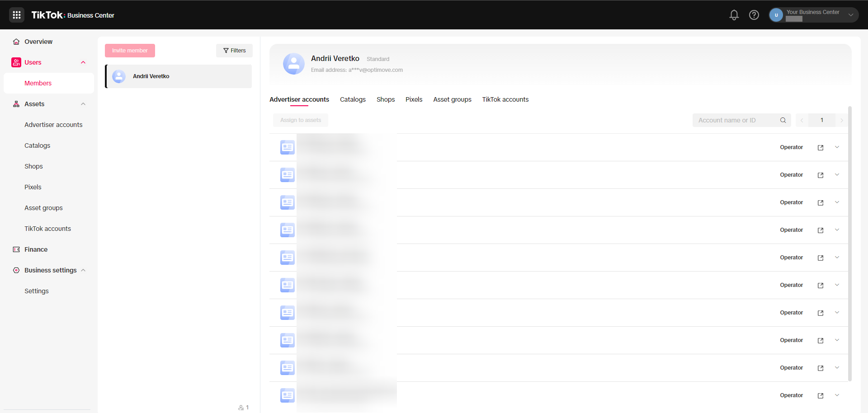Switch to the TikTok accounts tab
868x413 pixels.
(505, 99)
